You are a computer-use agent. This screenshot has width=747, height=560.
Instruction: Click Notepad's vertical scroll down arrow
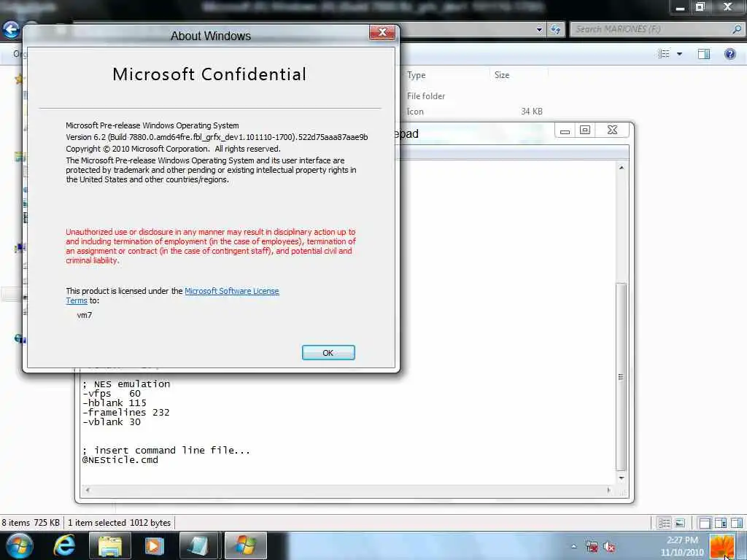[622, 478]
